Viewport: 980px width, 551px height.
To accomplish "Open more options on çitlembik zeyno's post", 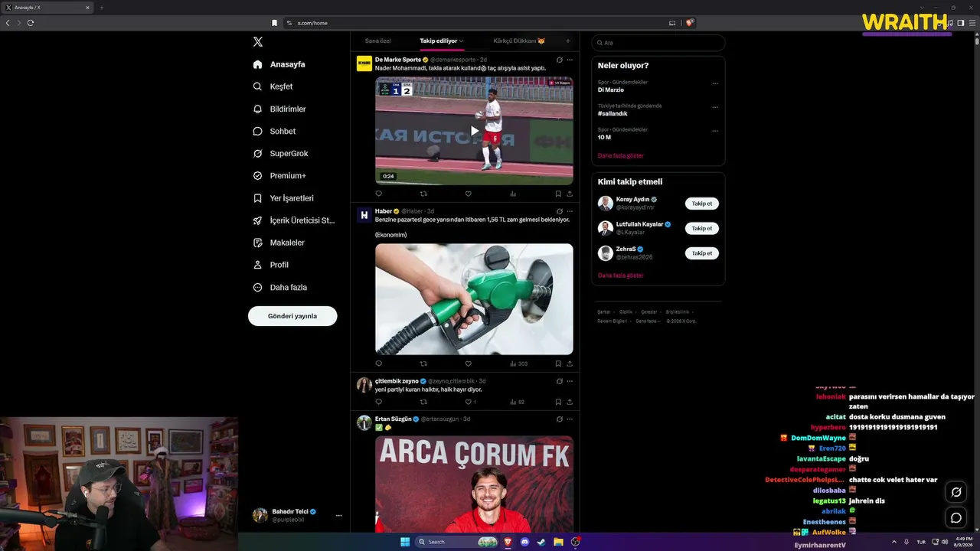I will (570, 381).
